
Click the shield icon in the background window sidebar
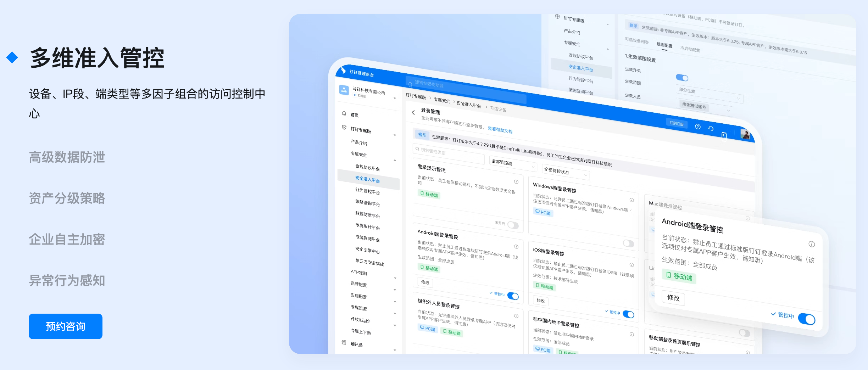coord(557,17)
